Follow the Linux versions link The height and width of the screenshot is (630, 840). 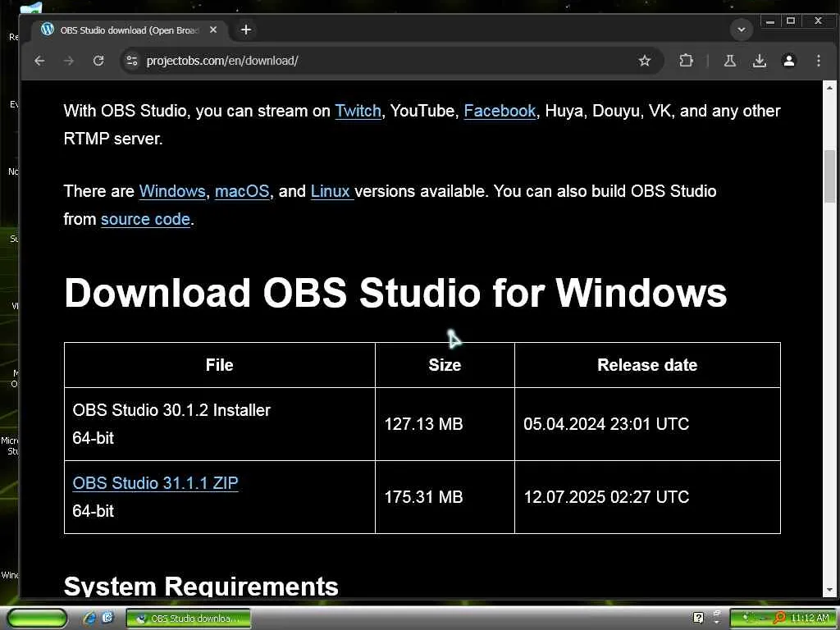pos(331,191)
